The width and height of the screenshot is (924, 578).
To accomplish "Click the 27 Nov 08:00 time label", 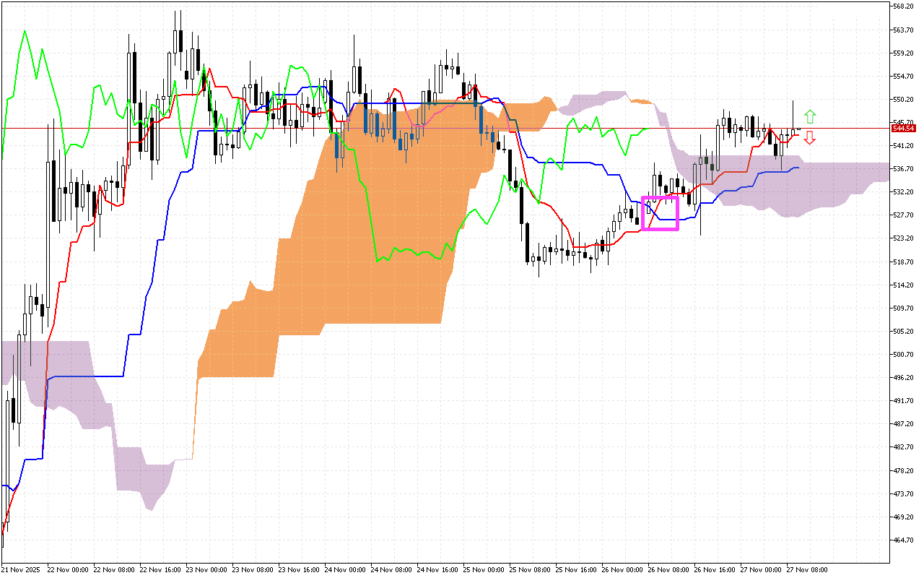I will (806, 569).
